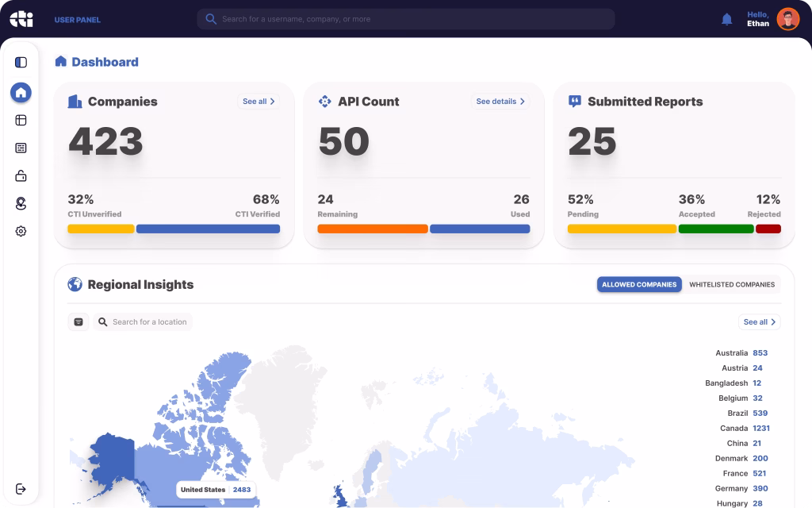Viewport: 812px width, 508px height.
Task: Select Belgium 32 in the country list
Action: click(741, 398)
